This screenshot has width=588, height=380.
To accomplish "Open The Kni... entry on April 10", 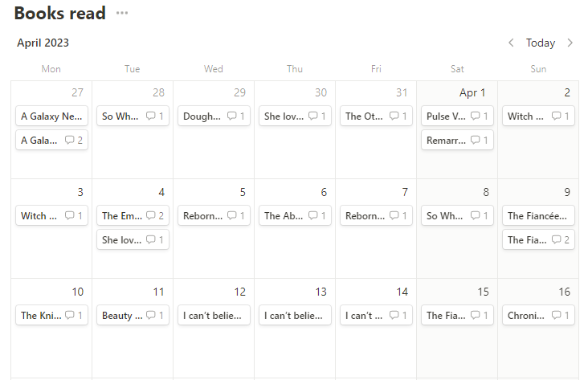I will (x=39, y=315).
